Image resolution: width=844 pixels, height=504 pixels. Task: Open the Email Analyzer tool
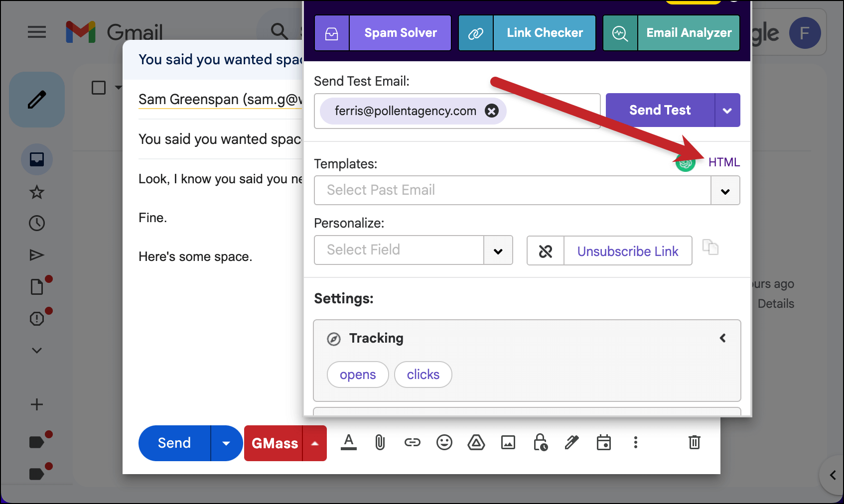click(x=689, y=33)
